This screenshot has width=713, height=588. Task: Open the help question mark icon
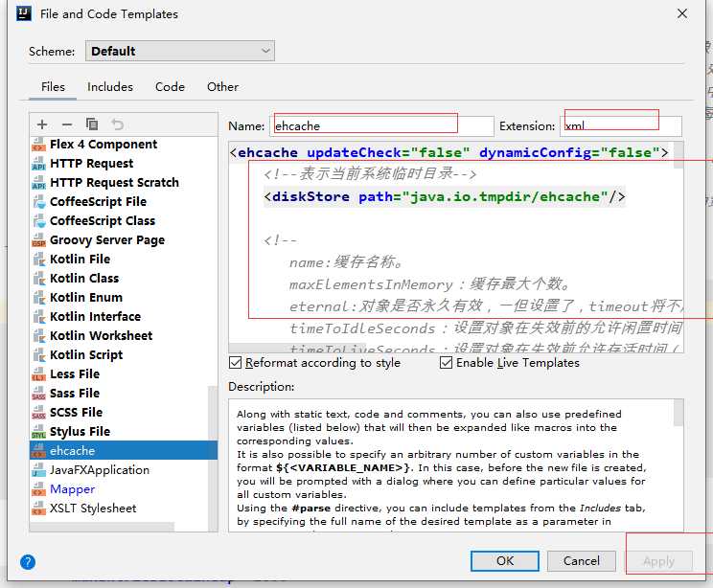28,562
